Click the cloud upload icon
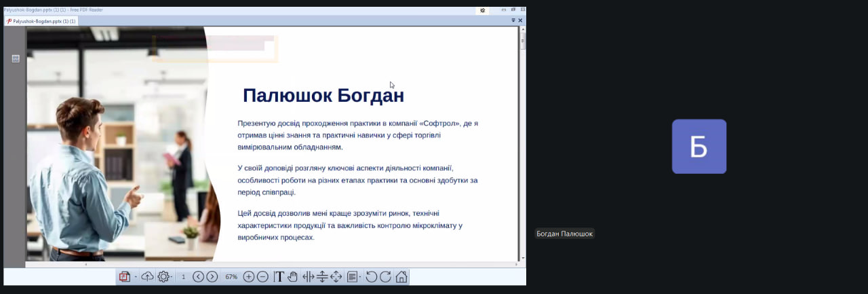The height and width of the screenshot is (294, 868). pyautogui.click(x=147, y=276)
